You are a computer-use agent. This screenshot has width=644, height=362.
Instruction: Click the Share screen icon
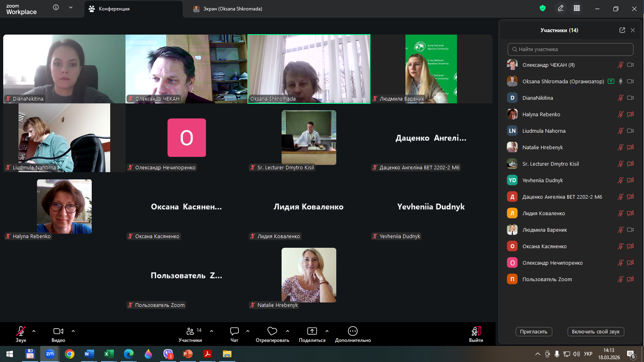point(312,331)
